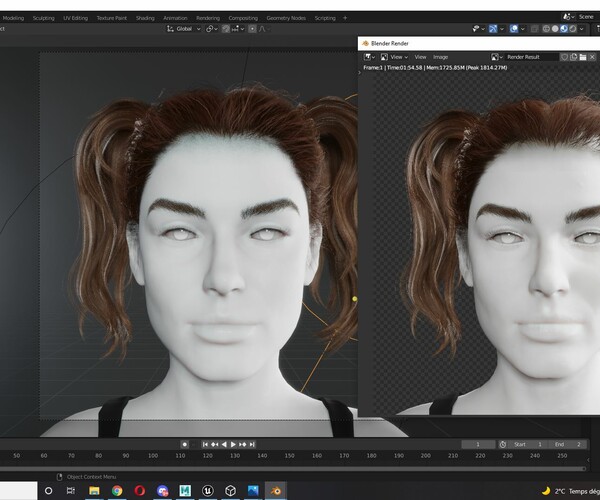Click the Render Result image name field
This screenshot has height=500, width=600.
click(531, 57)
